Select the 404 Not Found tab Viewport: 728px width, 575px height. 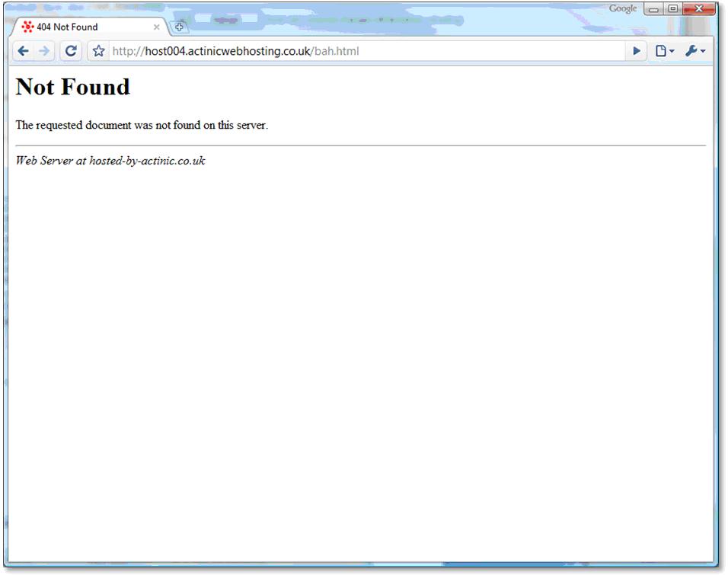click(x=76, y=27)
